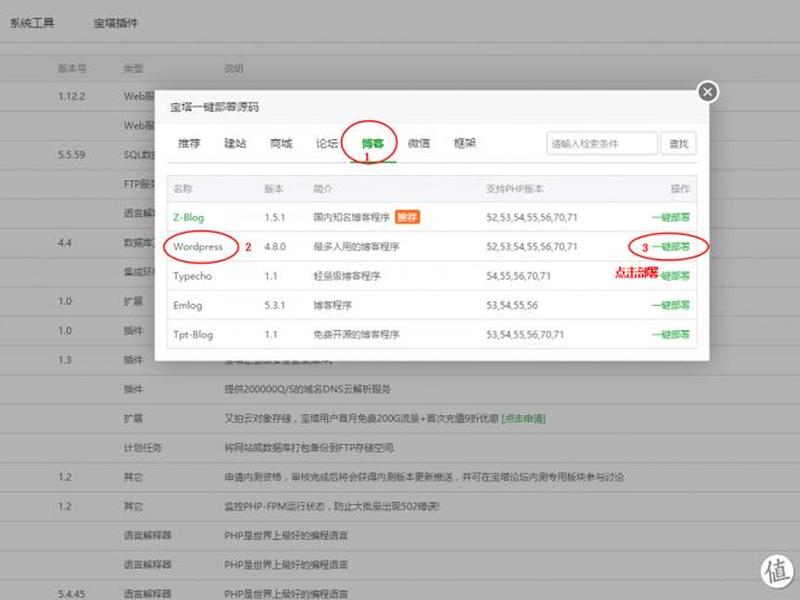
Task: Click Emlog version 5.3.1
Action: tap(275, 305)
